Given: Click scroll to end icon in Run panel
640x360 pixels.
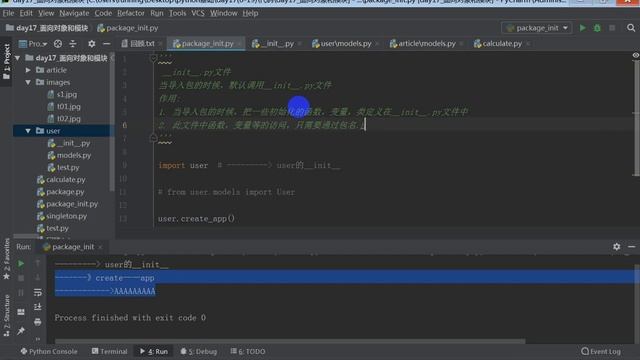Looking at the screenshot, I should 38,307.
